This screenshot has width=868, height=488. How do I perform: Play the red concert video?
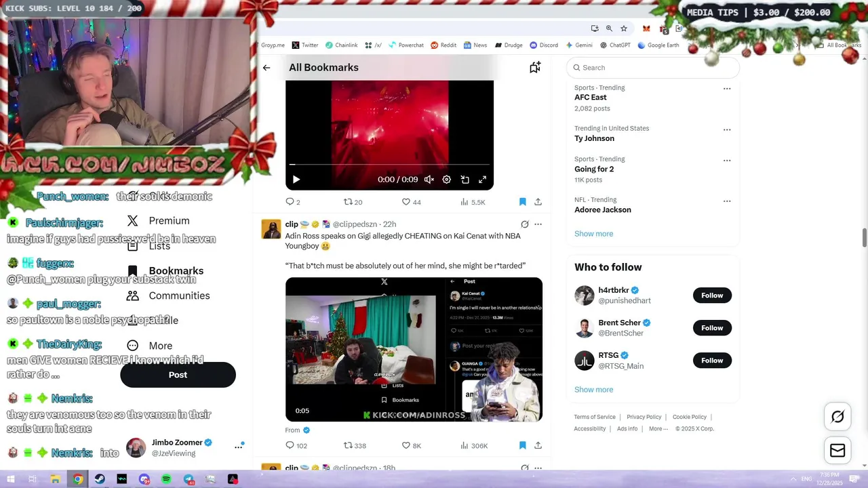[296, 180]
